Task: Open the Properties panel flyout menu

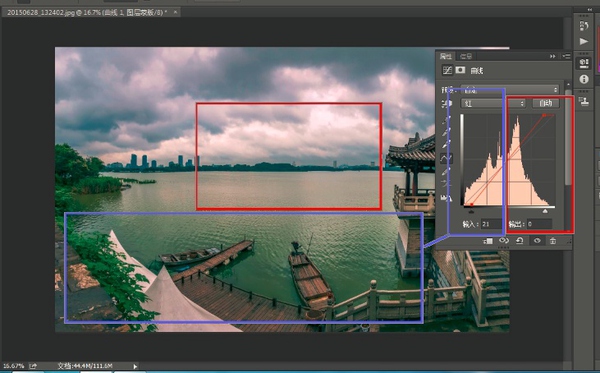Action: 566,56
